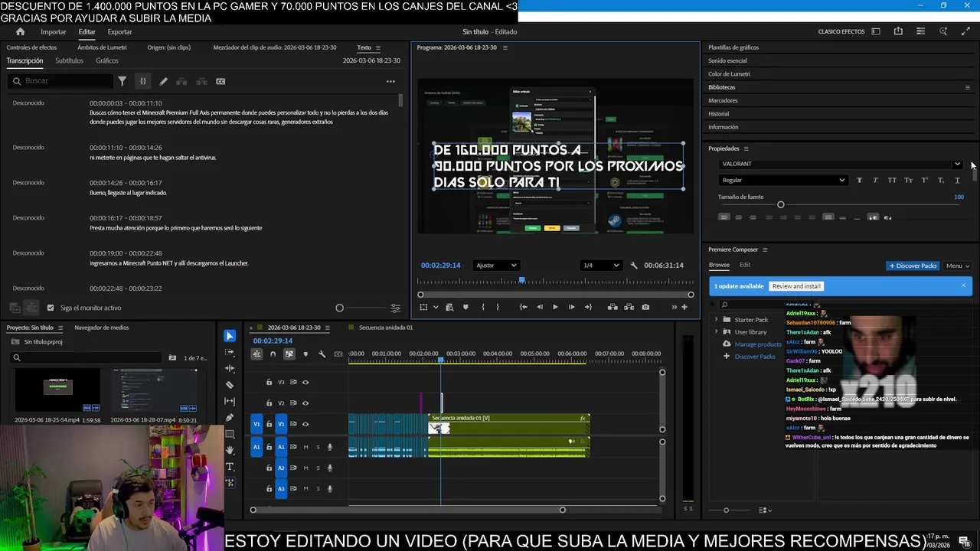Click the program monitor playhead scrubber
The image size is (980, 551).
pyautogui.click(x=522, y=281)
